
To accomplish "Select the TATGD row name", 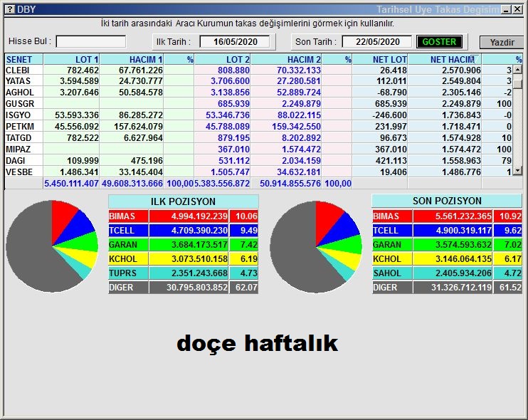I will pos(19,138).
